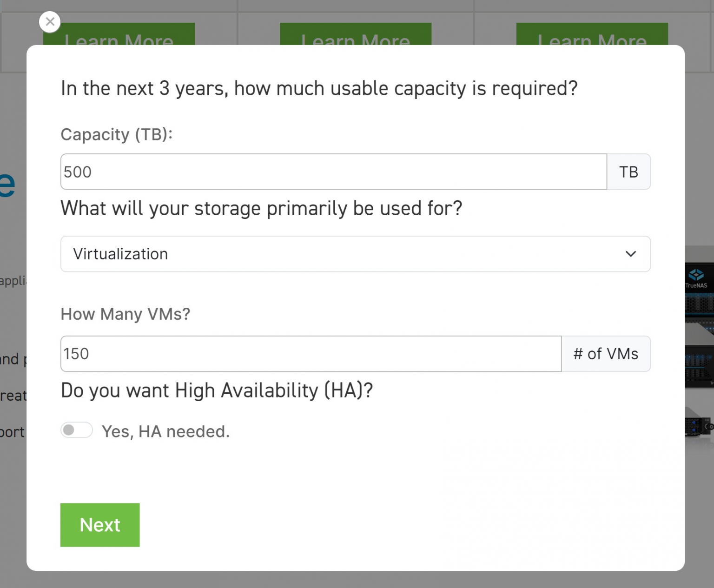Click the middle Learn More button
This screenshot has height=588, width=714.
[x=356, y=35]
